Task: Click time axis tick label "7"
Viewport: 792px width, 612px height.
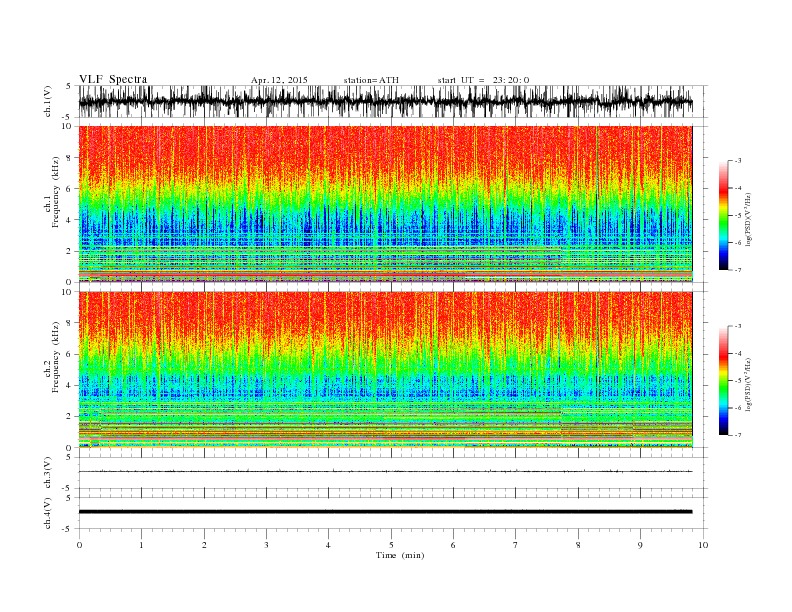Action: tap(515, 545)
